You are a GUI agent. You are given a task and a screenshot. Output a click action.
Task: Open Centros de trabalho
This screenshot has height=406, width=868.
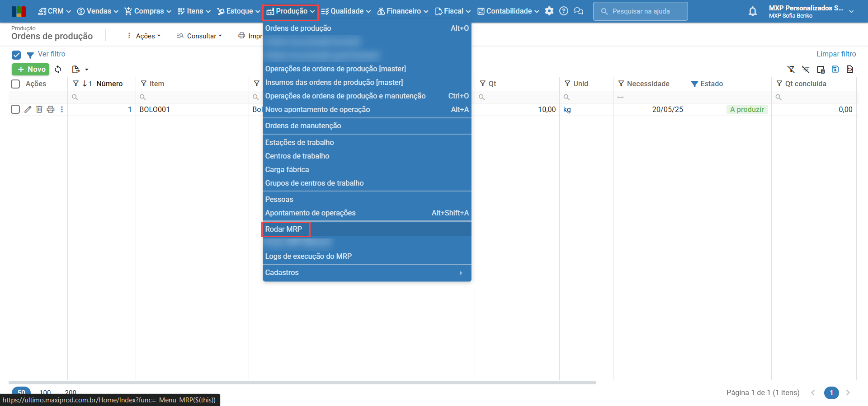point(367,156)
